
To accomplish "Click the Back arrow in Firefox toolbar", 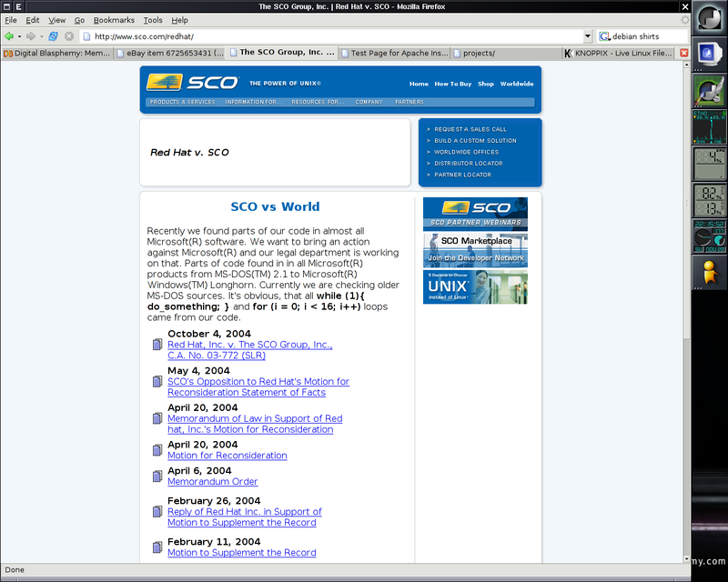I will (8, 36).
